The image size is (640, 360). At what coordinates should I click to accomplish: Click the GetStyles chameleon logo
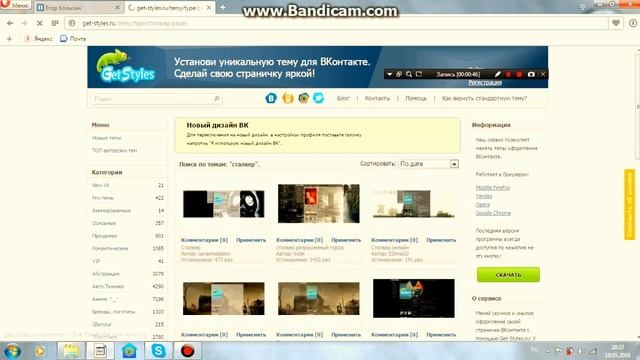(x=126, y=67)
